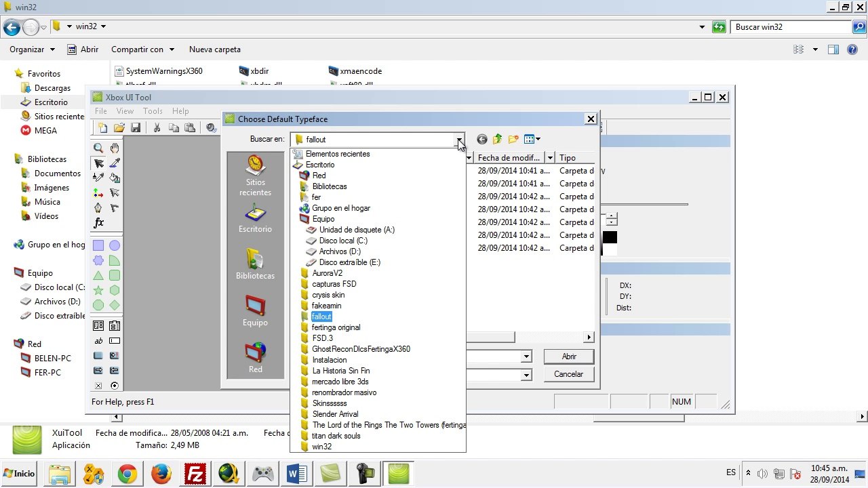The image size is (868, 488).
Task: Click the up one level icon
Action: (498, 140)
